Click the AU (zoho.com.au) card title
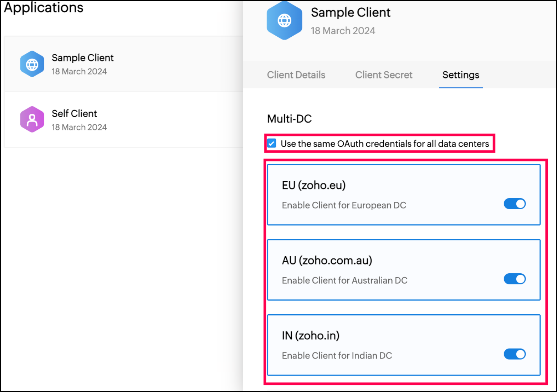Image resolution: width=557 pixels, height=392 pixels. click(327, 261)
